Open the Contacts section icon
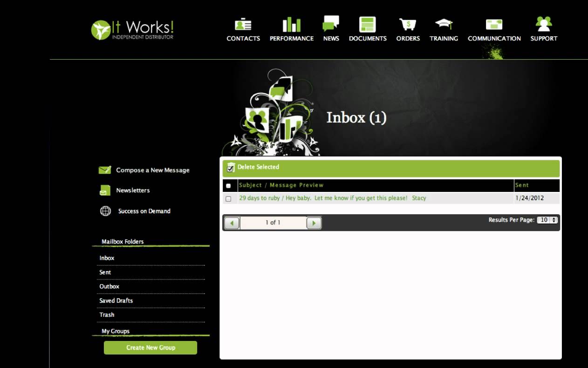This screenshot has width=588, height=368. click(x=243, y=24)
